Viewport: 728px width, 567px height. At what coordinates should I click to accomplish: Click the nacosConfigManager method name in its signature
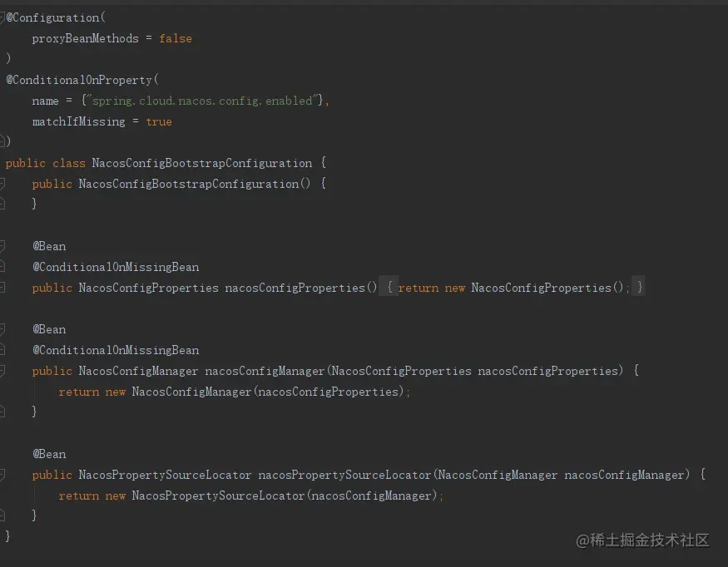265,371
